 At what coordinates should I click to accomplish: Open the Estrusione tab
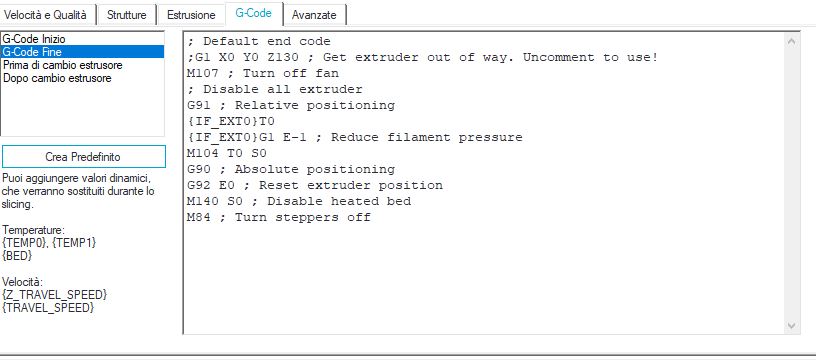[x=191, y=15]
